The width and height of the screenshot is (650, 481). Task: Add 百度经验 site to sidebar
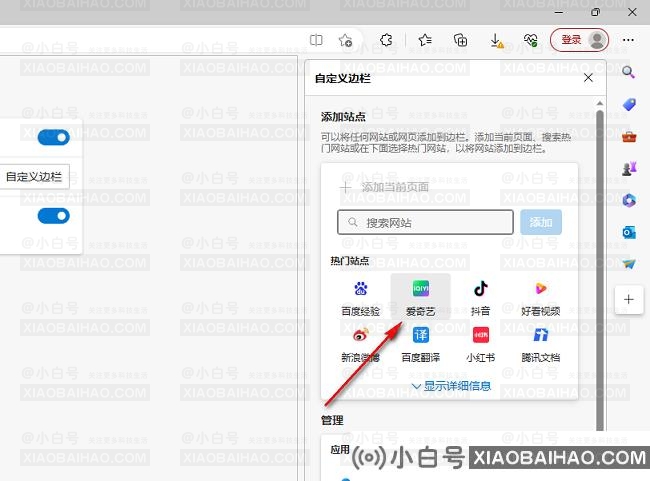pos(360,297)
